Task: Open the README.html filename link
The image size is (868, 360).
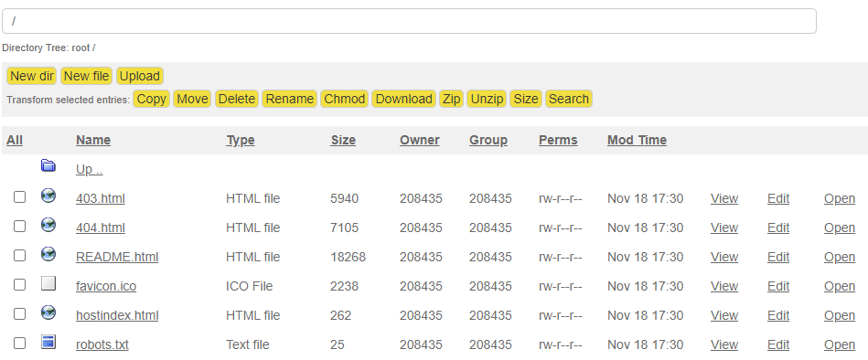Action: pos(117,257)
